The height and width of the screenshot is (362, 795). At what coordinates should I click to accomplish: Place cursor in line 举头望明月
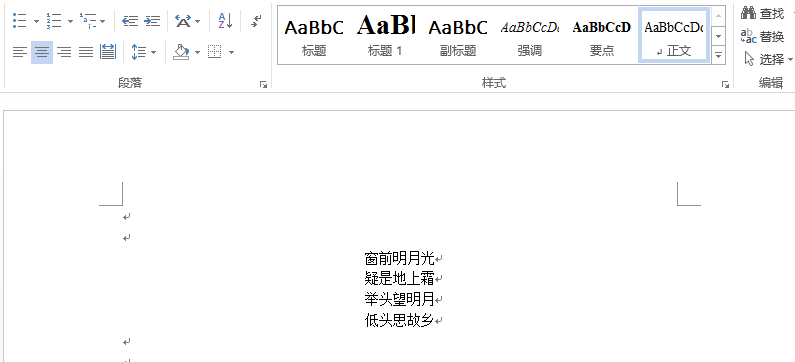tap(400, 299)
